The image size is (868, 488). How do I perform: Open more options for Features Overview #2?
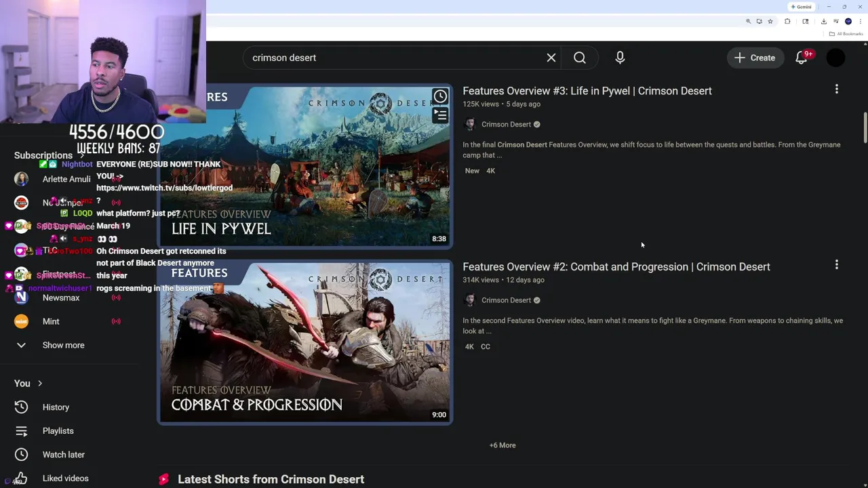point(837,265)
